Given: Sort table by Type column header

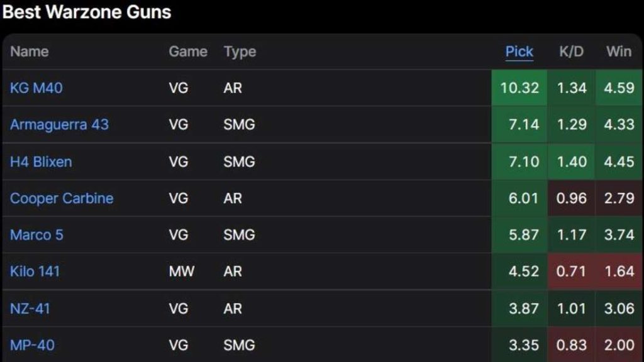Looking at the screenshot, I should pyautogui.click(x=240, y=52).
